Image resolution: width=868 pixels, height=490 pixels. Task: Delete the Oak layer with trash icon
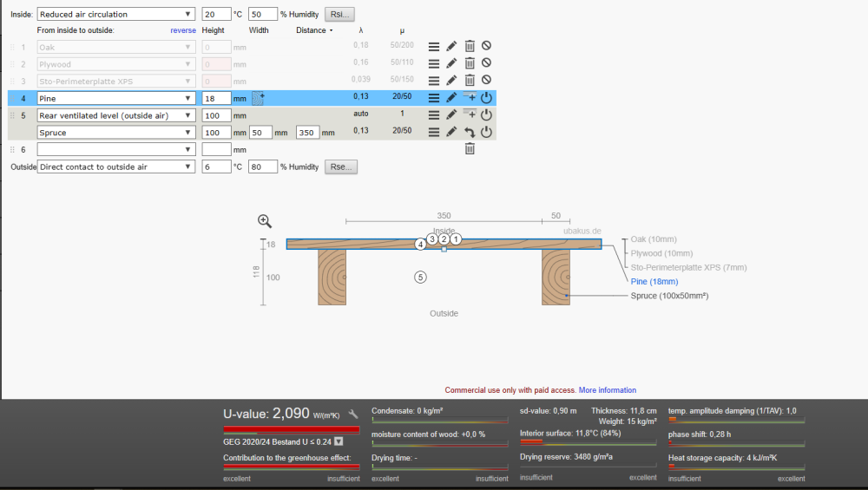pyautogui.click(x=470, y=47)
